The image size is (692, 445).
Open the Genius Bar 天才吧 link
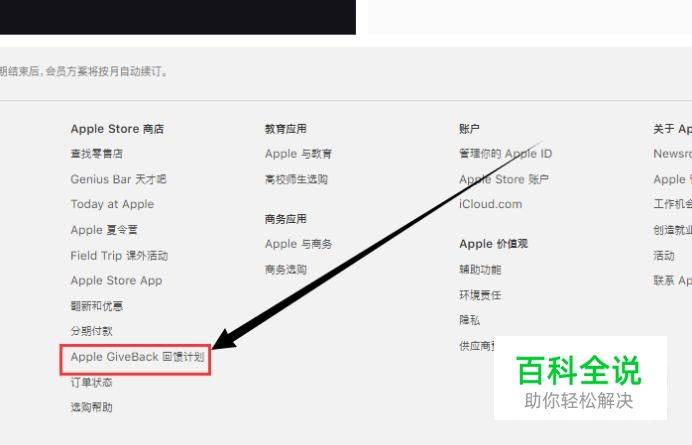tap(118, 179)
